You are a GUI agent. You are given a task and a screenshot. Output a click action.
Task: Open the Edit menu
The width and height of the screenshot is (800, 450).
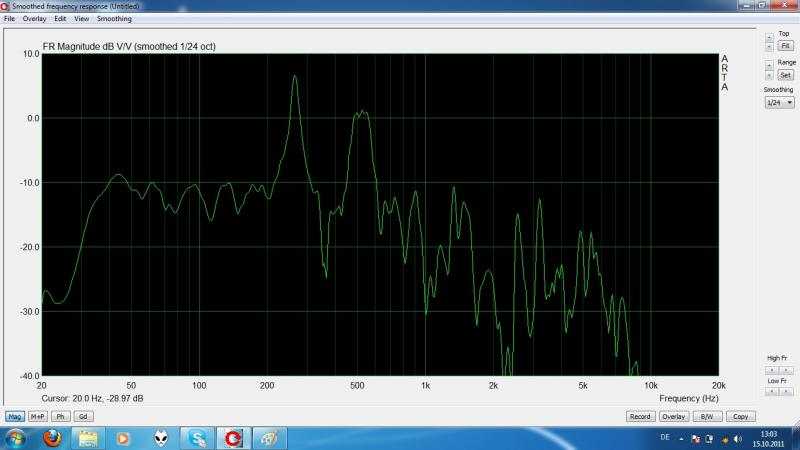pos(60,19)
